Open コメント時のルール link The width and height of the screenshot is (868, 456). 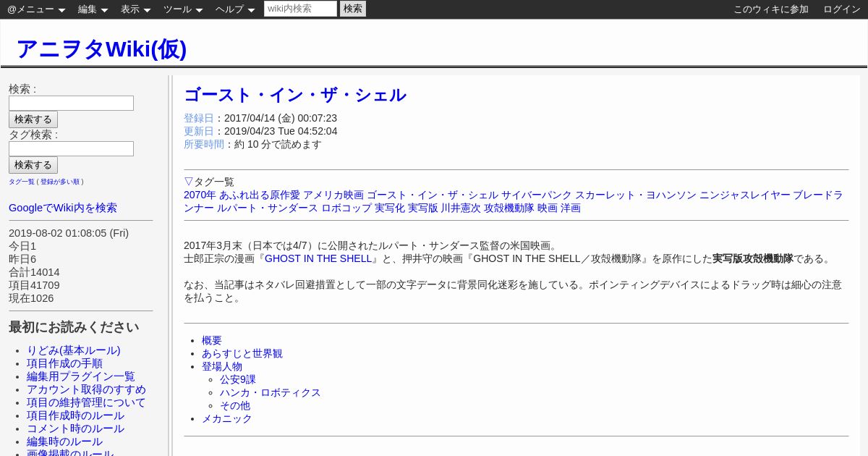click(x=75, y=428)
